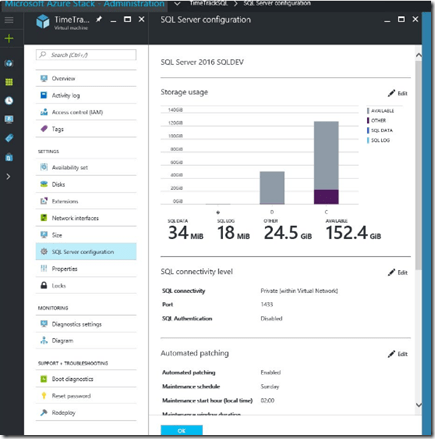Image resolution: width=435 pixels, height=439 pixels.
Task: Open Overview menu item
Action: (x=86, y=78)
